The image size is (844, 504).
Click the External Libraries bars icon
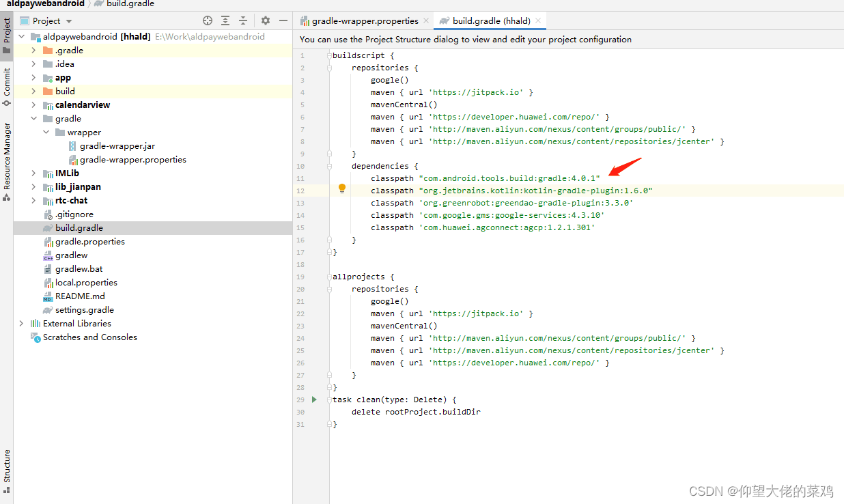[36, 323]
